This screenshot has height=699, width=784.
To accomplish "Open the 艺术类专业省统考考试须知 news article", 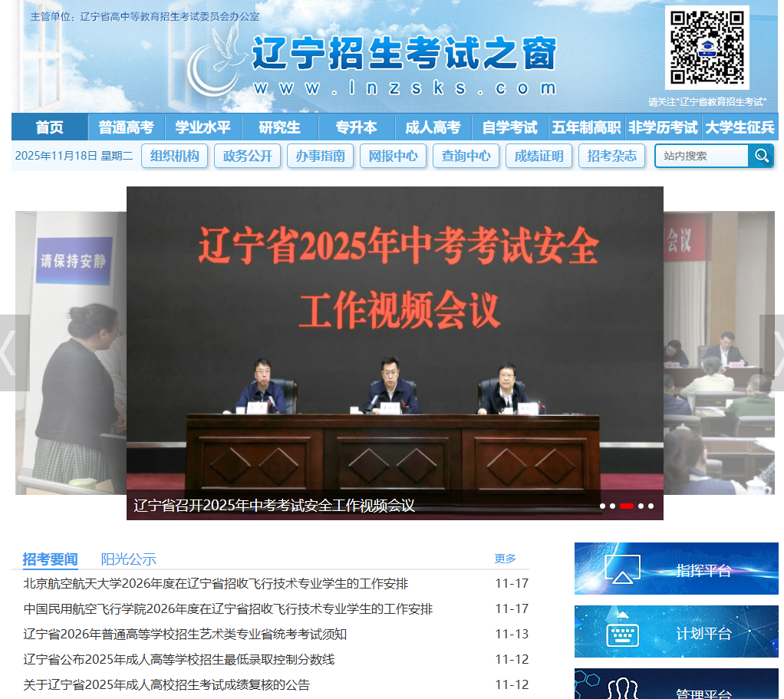I will pos(185,634).
